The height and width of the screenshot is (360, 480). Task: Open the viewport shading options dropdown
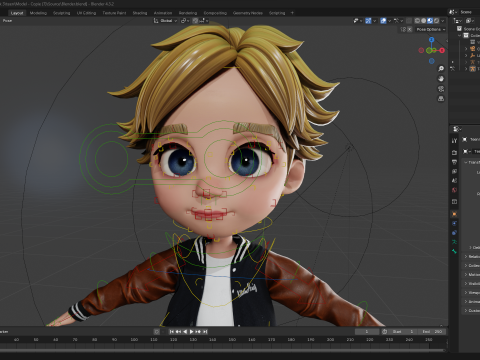(443, 21)
